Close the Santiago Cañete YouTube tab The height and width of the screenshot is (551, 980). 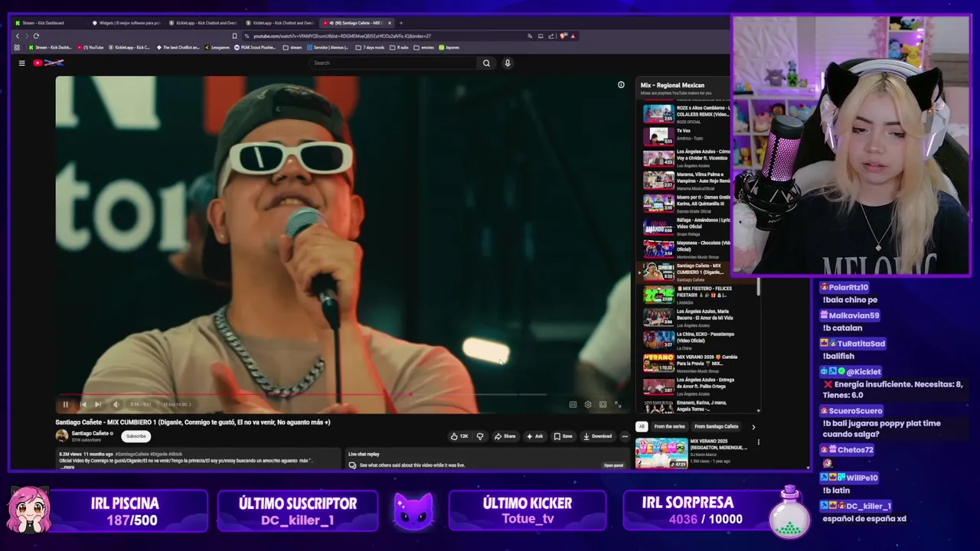point(390,23)
